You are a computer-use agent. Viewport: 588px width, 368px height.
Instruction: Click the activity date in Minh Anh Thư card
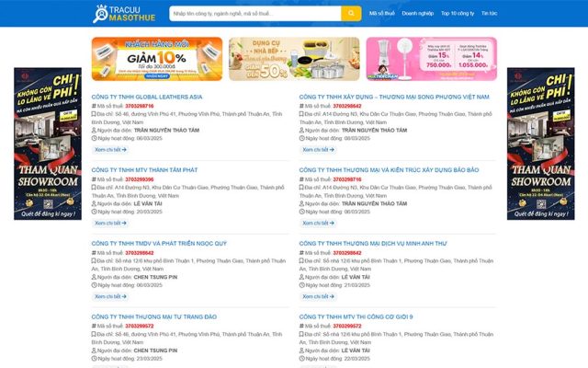[x=357, y=285]
